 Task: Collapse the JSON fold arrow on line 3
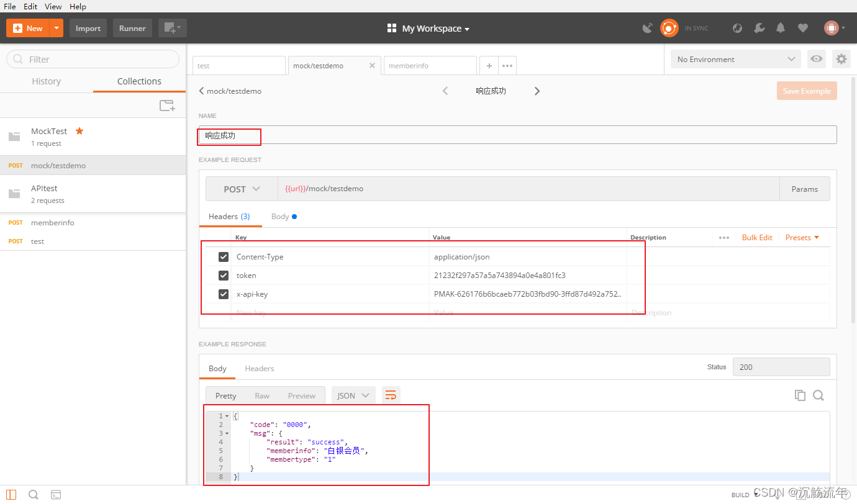click(227, 433)
